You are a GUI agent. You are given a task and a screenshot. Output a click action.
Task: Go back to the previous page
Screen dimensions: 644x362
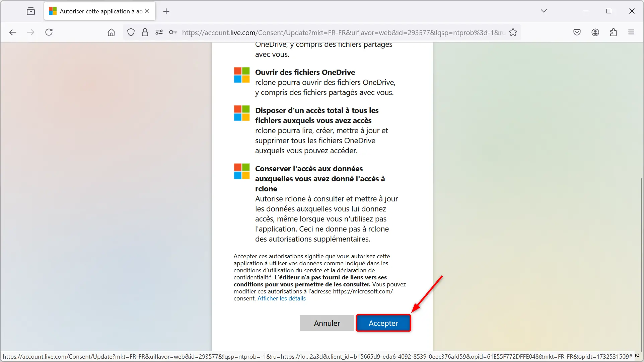coord(13,32)
